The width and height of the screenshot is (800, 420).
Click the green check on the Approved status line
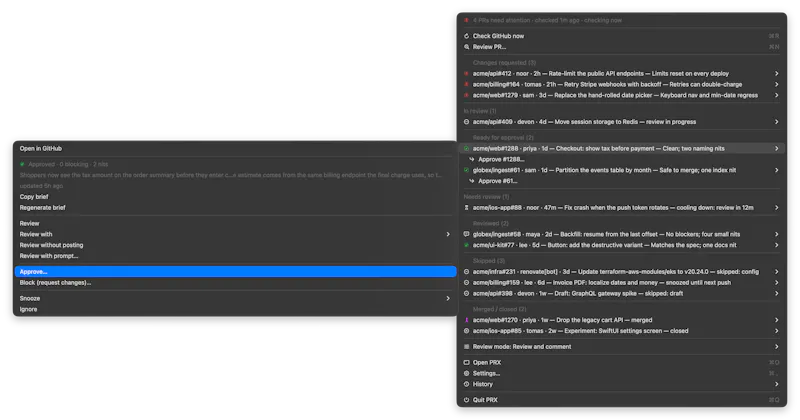(x=22, y=164)
